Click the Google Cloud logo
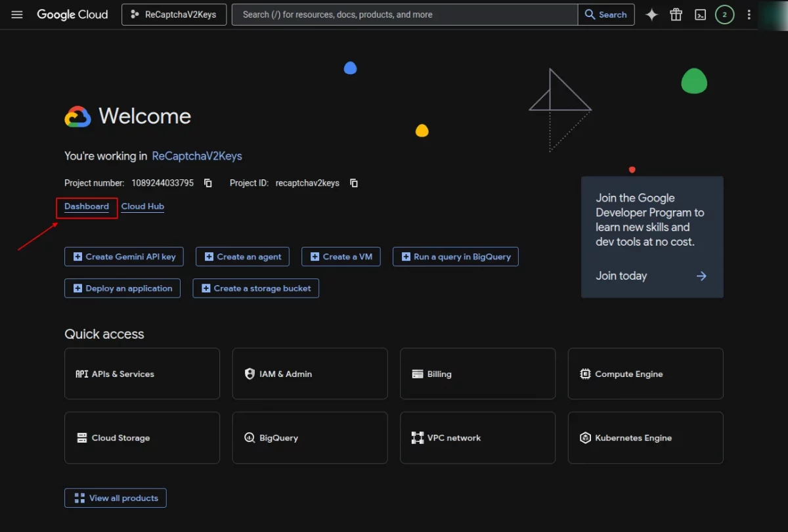Viewport: 788px width, 532px height. (72, 14)
